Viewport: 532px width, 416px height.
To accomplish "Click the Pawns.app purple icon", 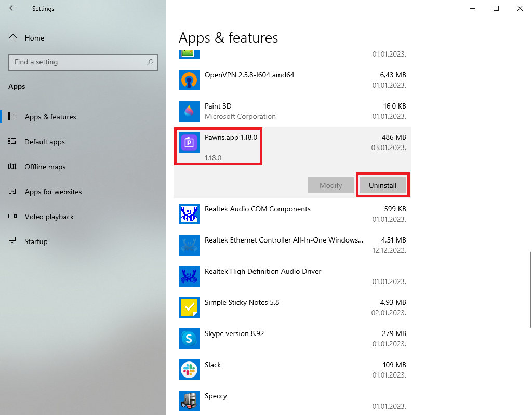I will pos(189,142).
